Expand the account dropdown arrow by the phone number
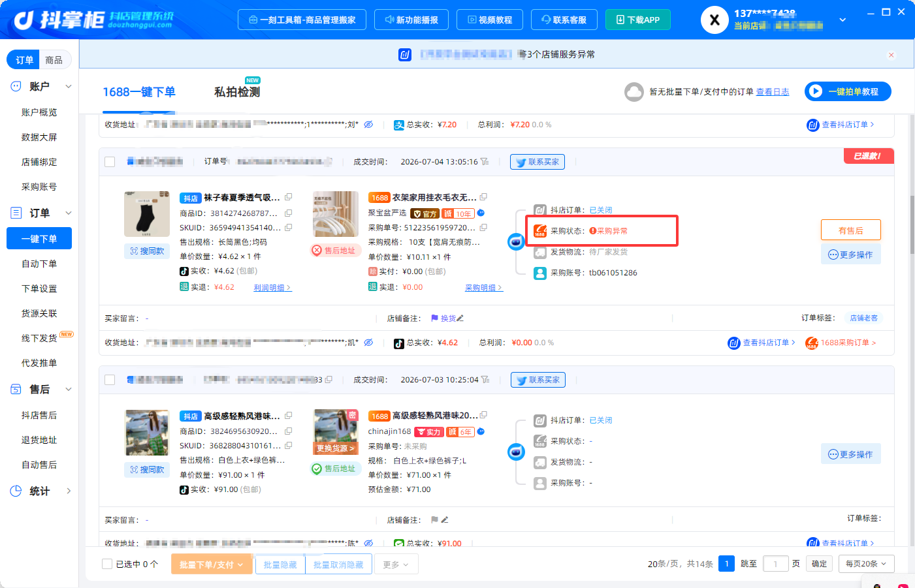This screenshot has width=915, height=588. (843, 20)
